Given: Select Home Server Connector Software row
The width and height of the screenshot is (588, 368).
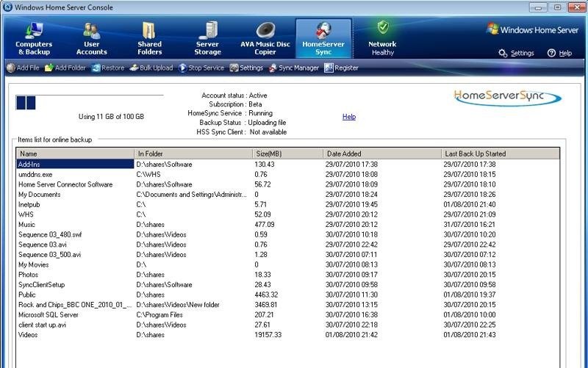Looking at the screenshot, I should tap(288, 184).
